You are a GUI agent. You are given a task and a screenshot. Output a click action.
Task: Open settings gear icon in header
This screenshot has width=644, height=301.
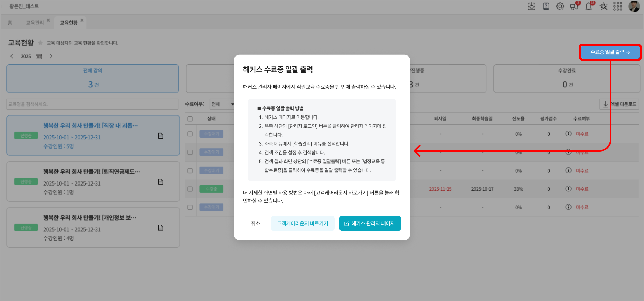point(560,6)
